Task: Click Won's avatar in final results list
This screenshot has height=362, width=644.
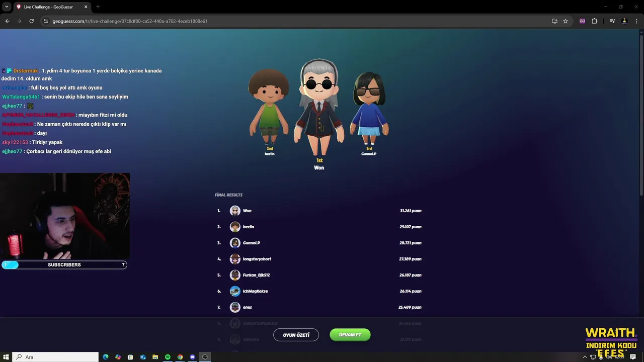Action: point(235,211)
